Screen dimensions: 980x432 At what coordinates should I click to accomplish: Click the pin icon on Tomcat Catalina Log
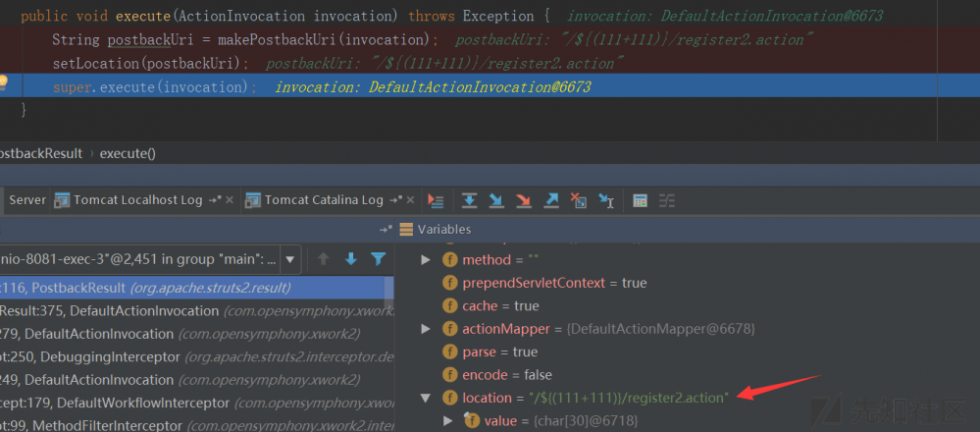tap(395, 200)
